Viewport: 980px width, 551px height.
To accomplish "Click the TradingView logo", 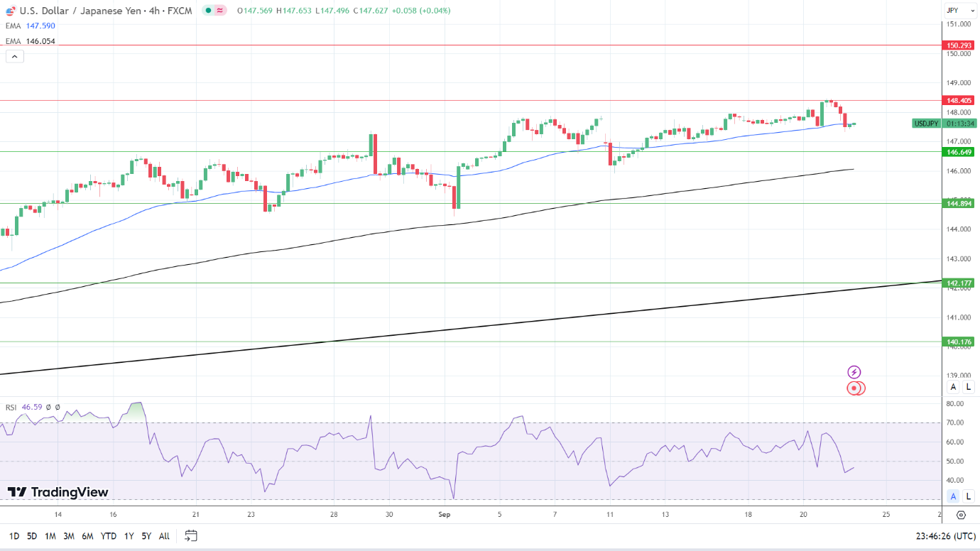I will pyautogui.click(x=58, y=492).
